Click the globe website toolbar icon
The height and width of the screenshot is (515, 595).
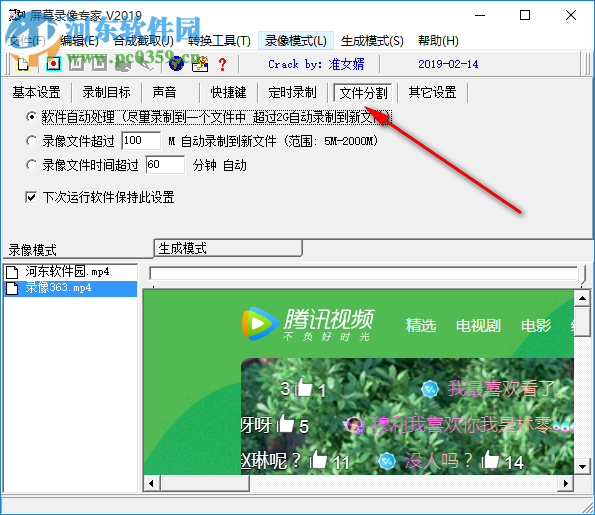click(176, 64)
